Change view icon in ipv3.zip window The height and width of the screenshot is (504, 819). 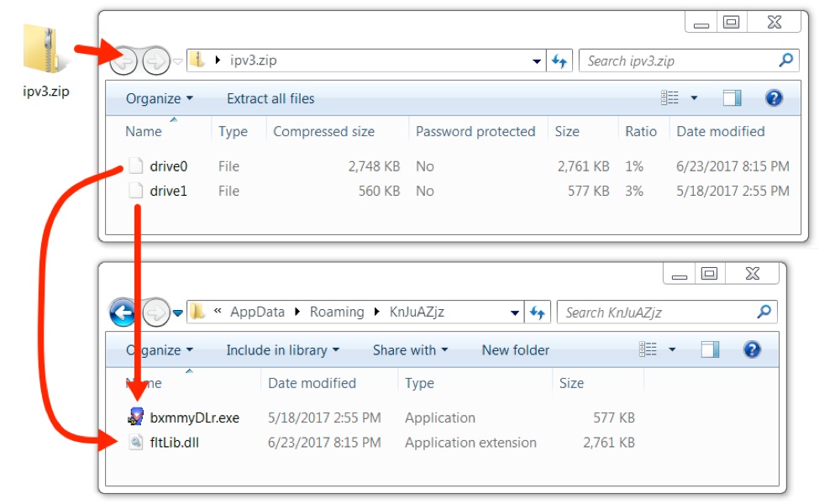[669, 97]
